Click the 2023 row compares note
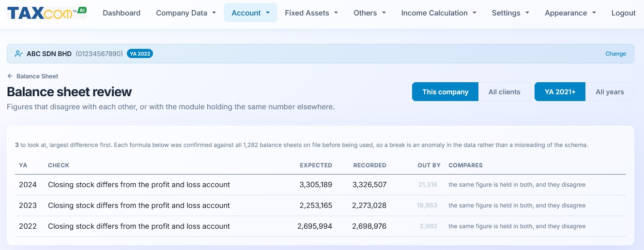The width and height of the screenshot is (644, 250). (x=517, y=206)
